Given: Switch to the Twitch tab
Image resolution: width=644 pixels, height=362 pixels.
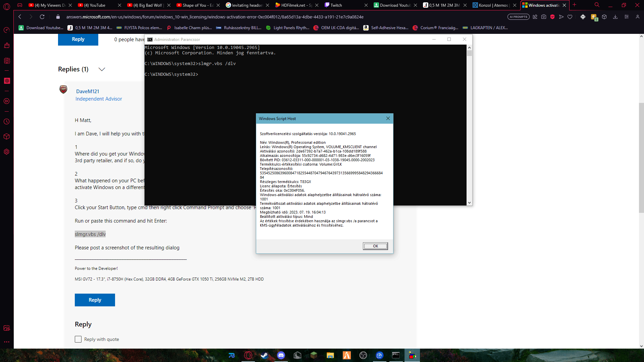Looking at the screenshot, I should click(x=345, y=5).
